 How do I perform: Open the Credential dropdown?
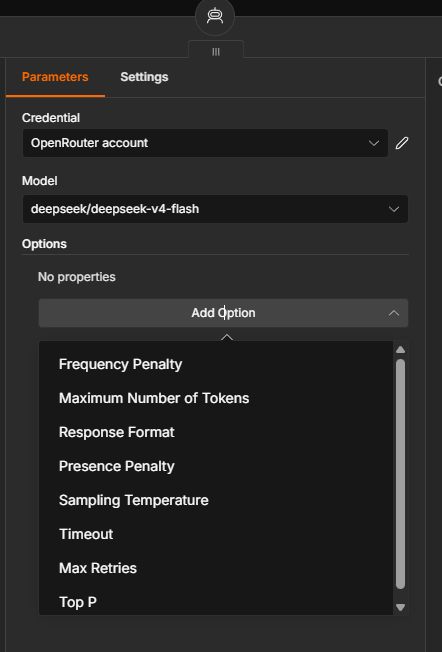coord(205,143)
